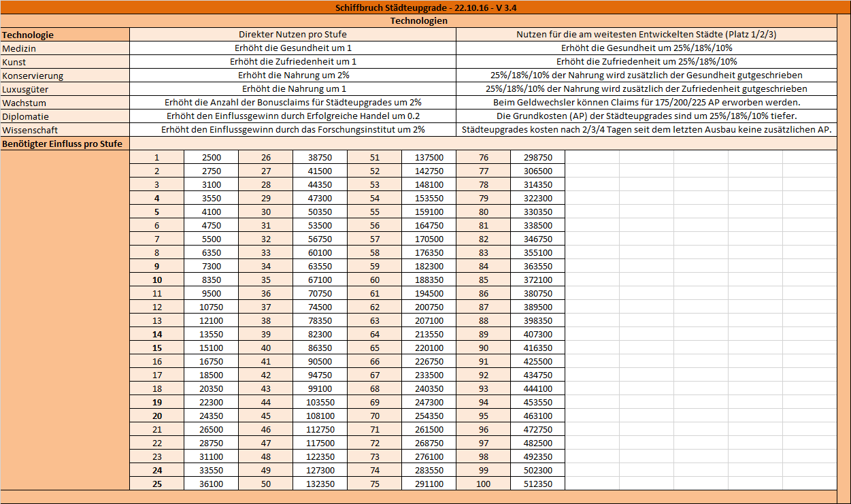The width and height of the screenshot is (851, 504).
Task: Select the cell about upgrades after 2/3/4 Tagen
Action: (x=646, y=130)
